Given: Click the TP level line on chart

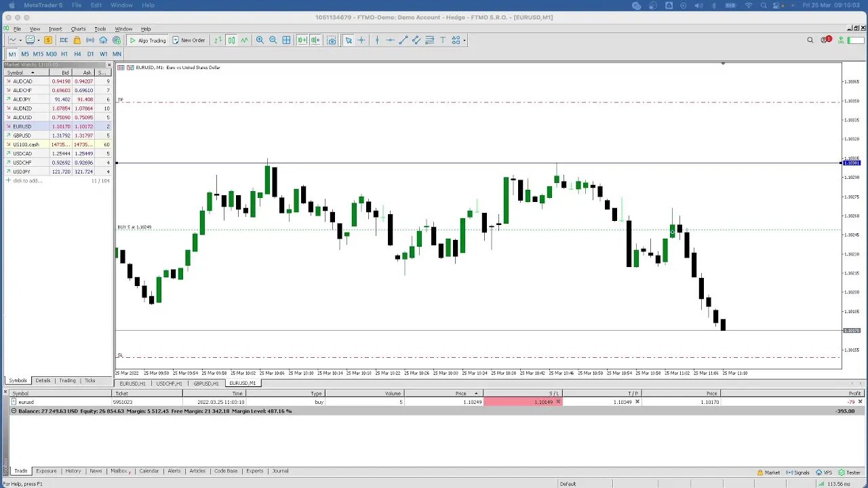Looking at the screenshot, I should pyautogui.click(x=478, y=102).
